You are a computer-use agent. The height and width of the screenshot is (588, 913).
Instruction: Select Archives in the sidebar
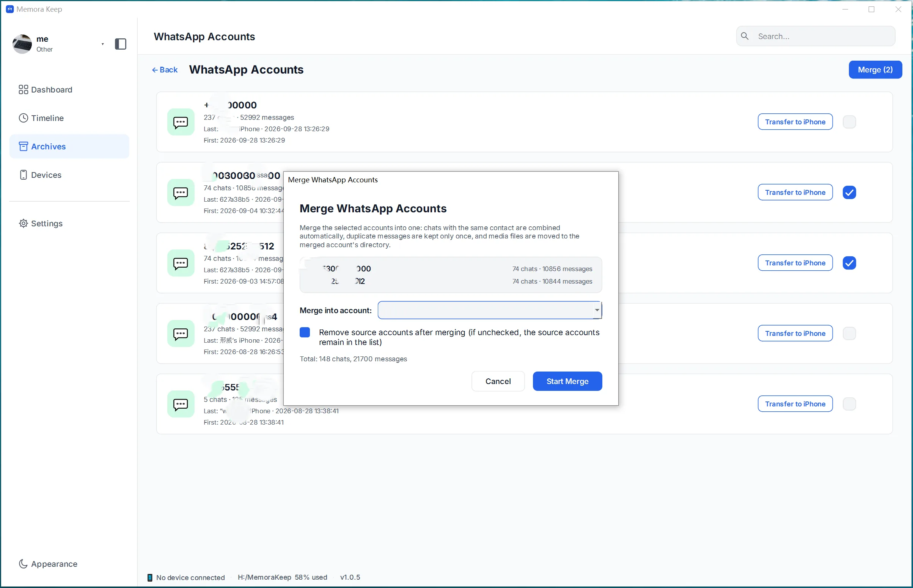click(69, 146)
